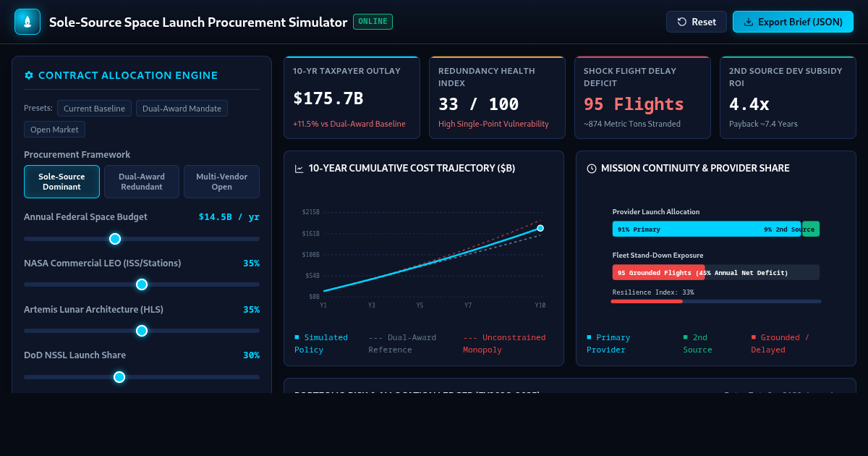This screenshot has height=456, width=868.
Task: Apply the Open Market preset
Action: coord(55,130)
